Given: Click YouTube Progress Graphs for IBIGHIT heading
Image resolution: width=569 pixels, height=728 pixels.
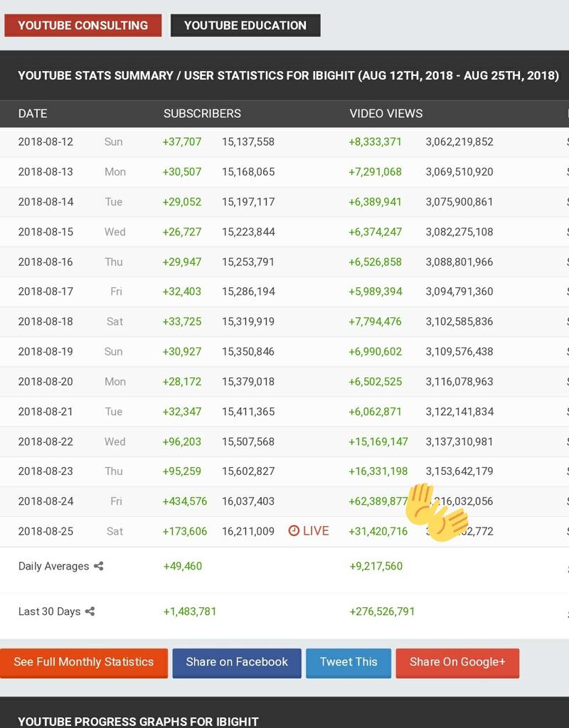Looking at the screenshot, I should (139, 722).
